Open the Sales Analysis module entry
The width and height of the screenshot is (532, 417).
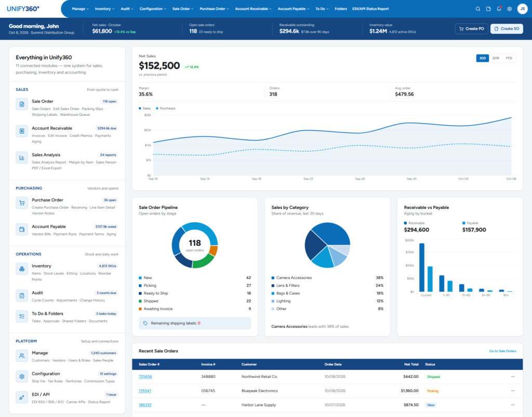(67, 162)
